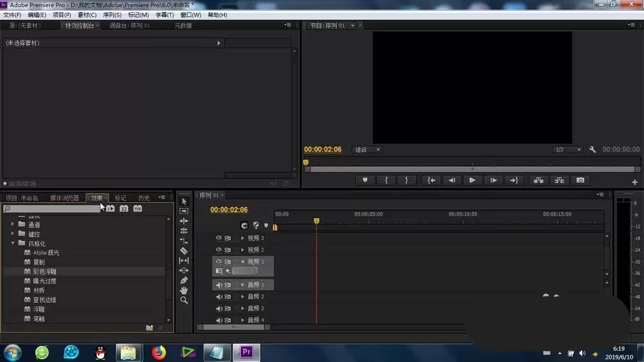Open Program monitor settings wrench
Viewport: 644px width, 362px height.
(592, 149)
